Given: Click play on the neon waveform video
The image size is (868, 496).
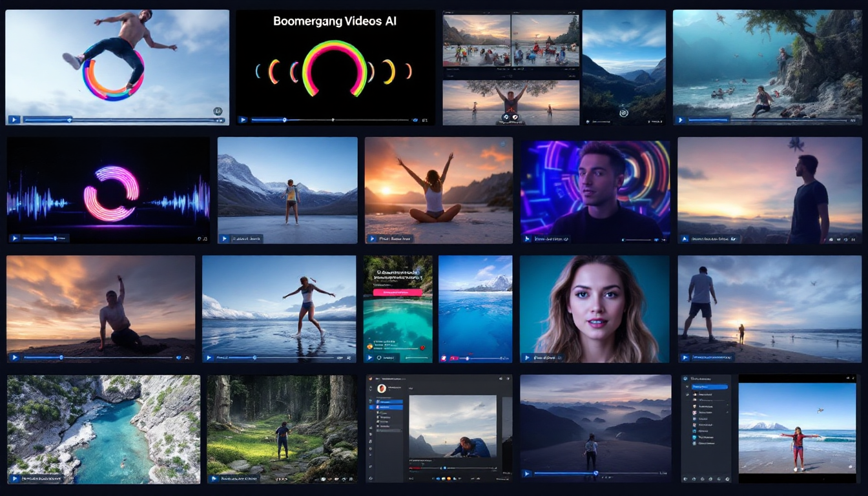Looking at the screenshot, I should tap(15, 238).
